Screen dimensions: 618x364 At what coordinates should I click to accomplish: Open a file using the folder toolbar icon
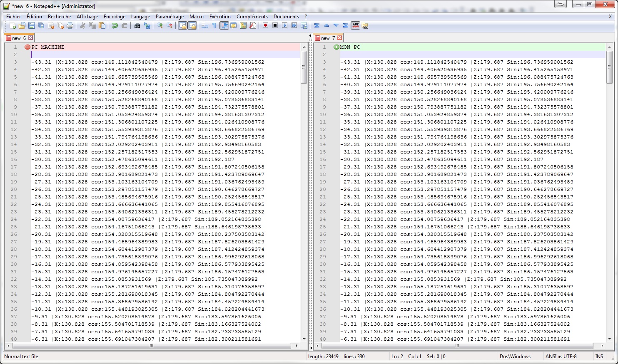(22, 25)
